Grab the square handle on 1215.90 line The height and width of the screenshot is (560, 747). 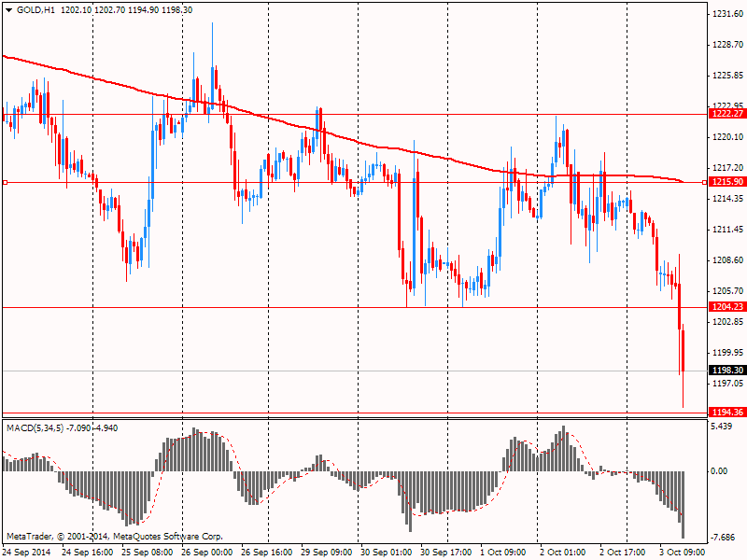click(6, 182)
